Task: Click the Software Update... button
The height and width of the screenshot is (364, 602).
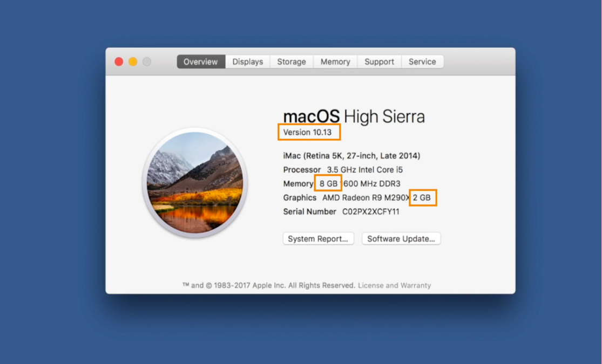Action: [x=401, y=238]
